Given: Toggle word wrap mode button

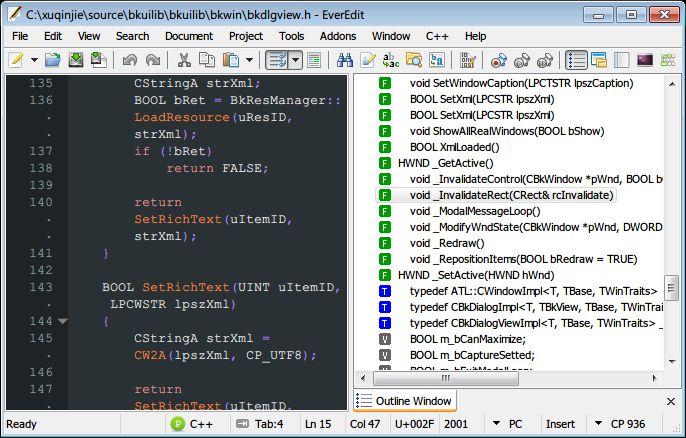Looking at the screenshot, I should coord(277,60).
